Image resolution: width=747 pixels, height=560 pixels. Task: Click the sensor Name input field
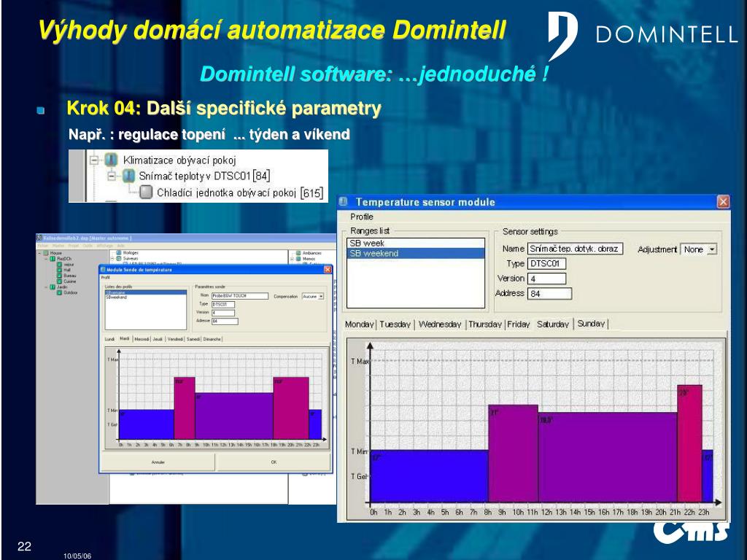(575, 249)
